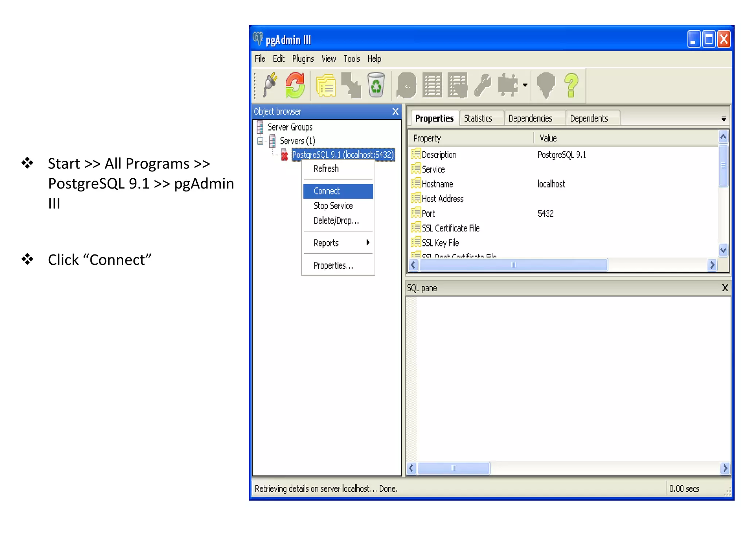Image resolution: width=747 pixels, height=560 pixels.
Task: Open the Plugins menu
Action: [x=303, y=59]
